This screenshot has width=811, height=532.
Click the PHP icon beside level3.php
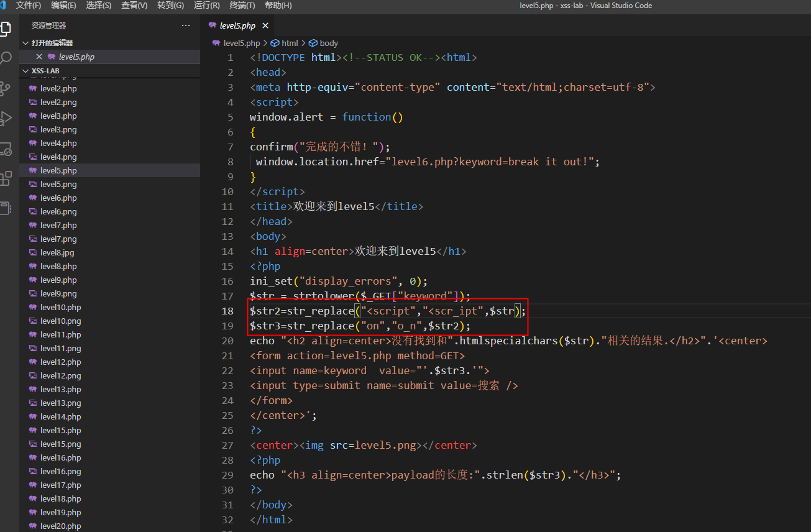point(33,116)
